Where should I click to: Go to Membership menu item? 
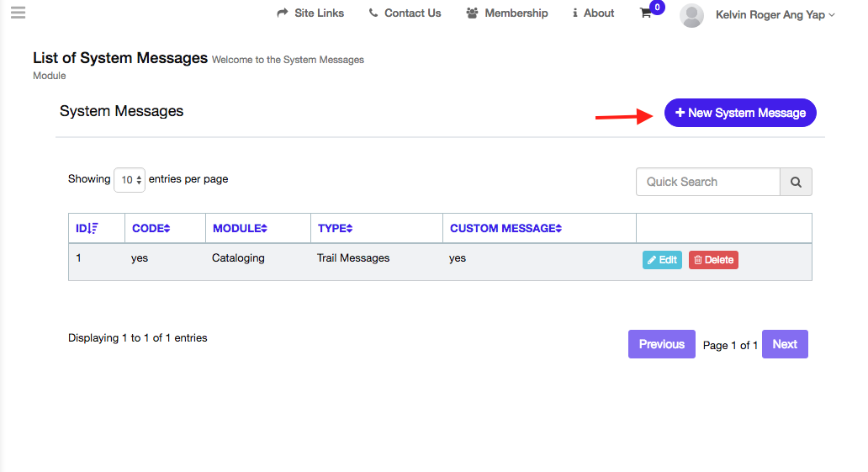click(507, 13)
